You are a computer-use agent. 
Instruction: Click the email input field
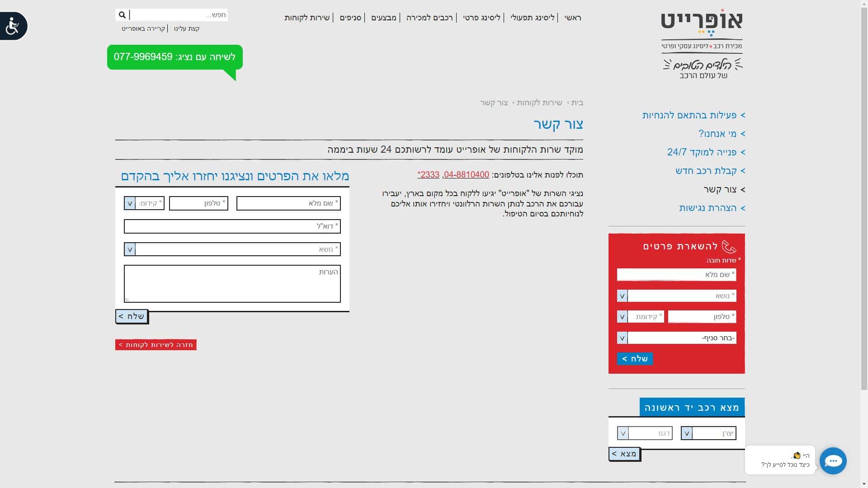(232, 226)
